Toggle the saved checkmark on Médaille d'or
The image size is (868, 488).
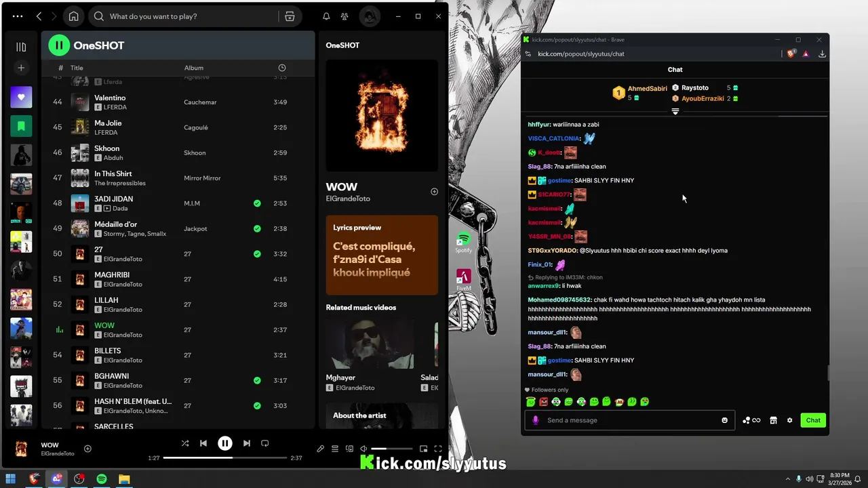point(257,228)
